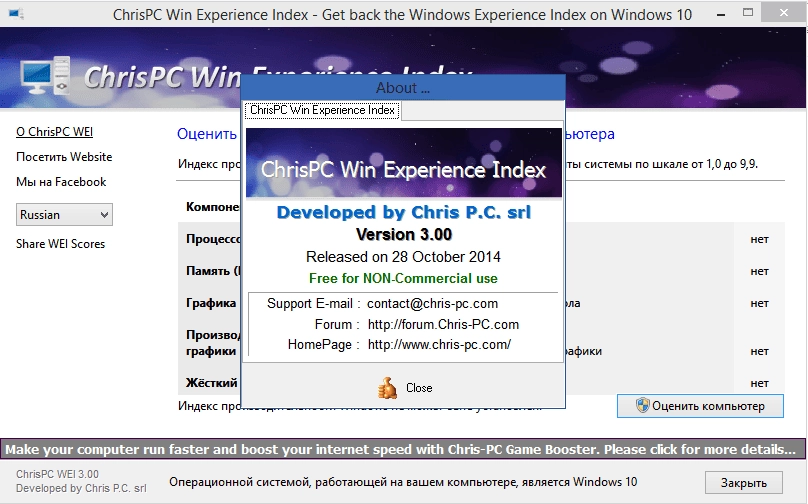Click the Version 3.00 text

(x=404, y=234)
